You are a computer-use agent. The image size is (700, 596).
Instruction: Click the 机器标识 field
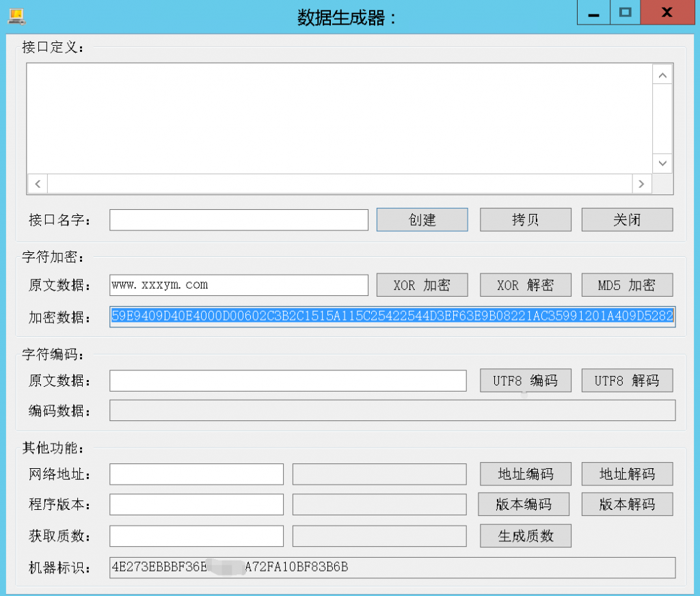pyautogui.click(x=392, y=567)
